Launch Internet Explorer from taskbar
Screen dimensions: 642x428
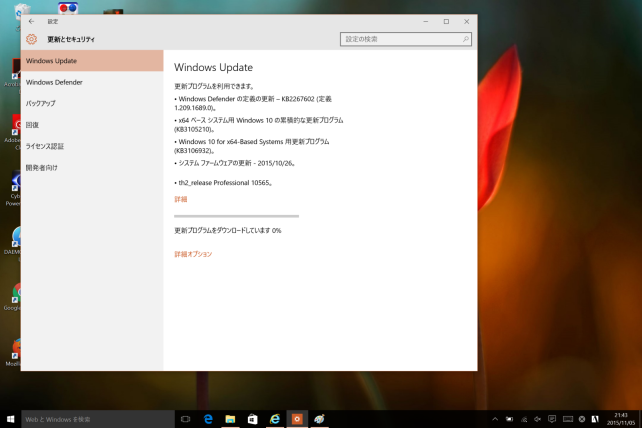pyautogui.click(x=275, y=419)
